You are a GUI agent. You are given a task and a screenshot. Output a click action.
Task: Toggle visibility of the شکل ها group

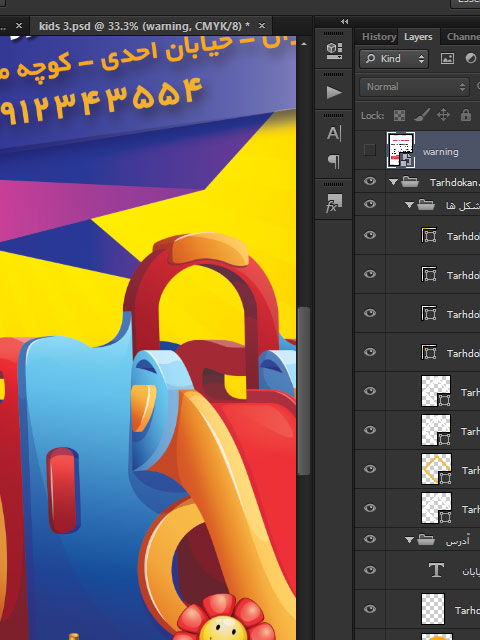pyautogui.click(x=370, y=204)
